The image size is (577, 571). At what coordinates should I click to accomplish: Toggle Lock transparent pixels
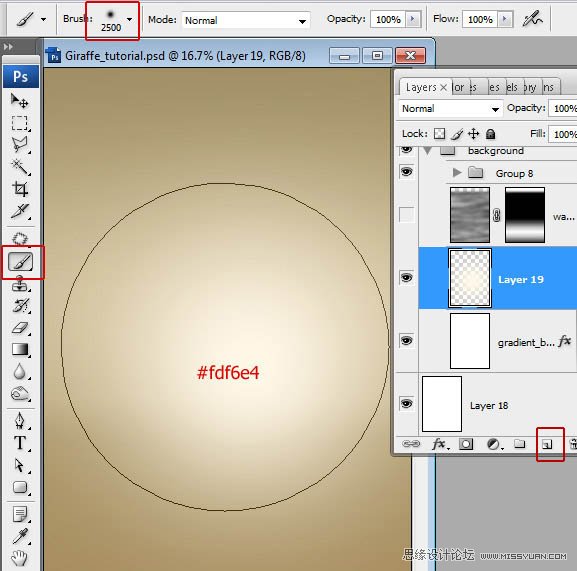click(439, 134)
